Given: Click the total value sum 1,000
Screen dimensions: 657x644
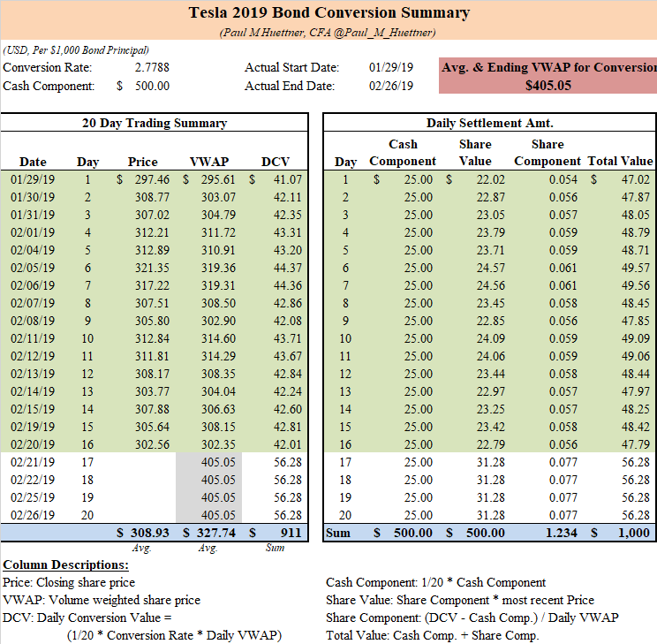Looking at the screenshot, I should pyautogui.click(x=634, y=533).
